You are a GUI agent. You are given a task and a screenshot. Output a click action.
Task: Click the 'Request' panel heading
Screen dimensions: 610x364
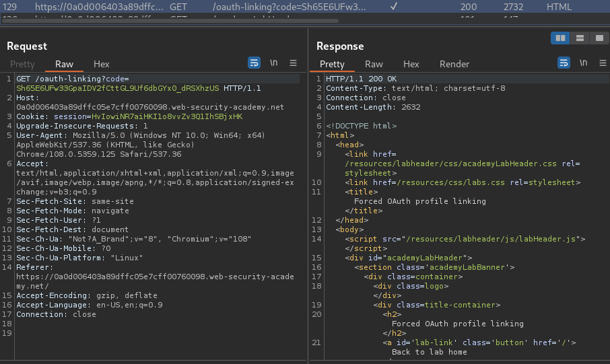point(27,46)
